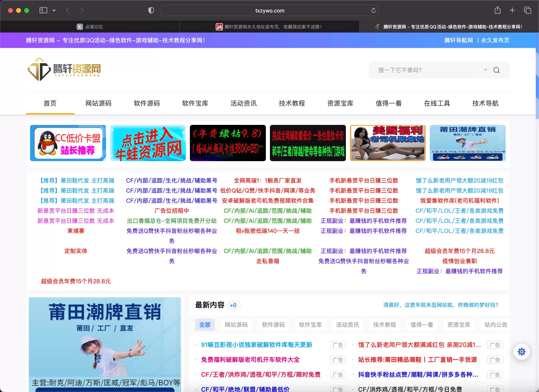539x392 pixels.
Task: Reload the page with refresh icon
Action: tap(373, 10)
